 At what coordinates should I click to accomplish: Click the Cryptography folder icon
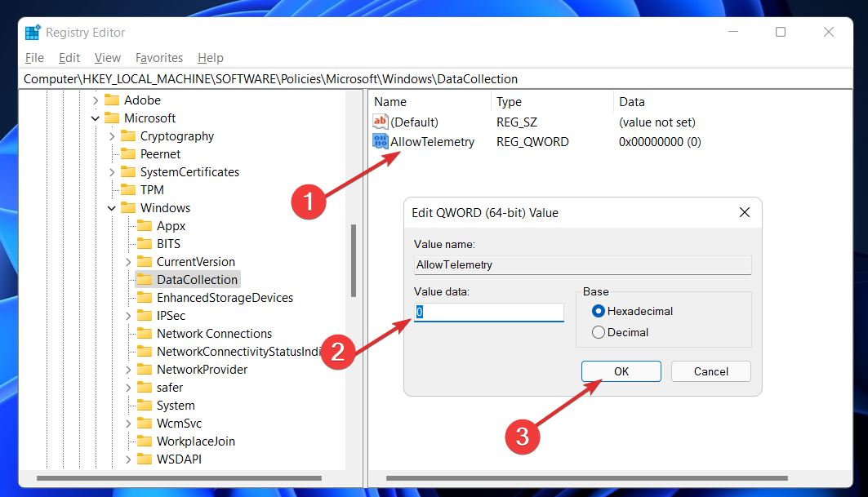coord(128,136)
